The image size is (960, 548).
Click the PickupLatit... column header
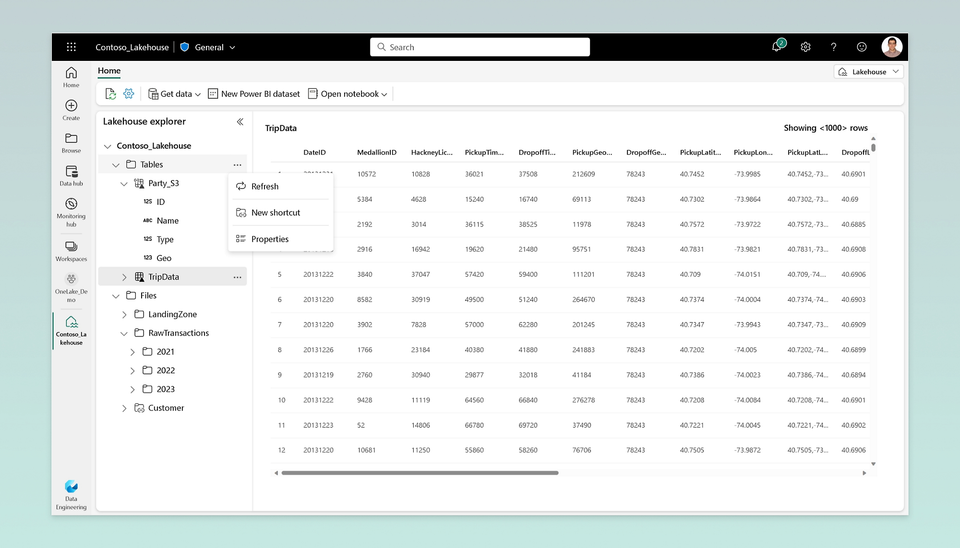point(700,152)
